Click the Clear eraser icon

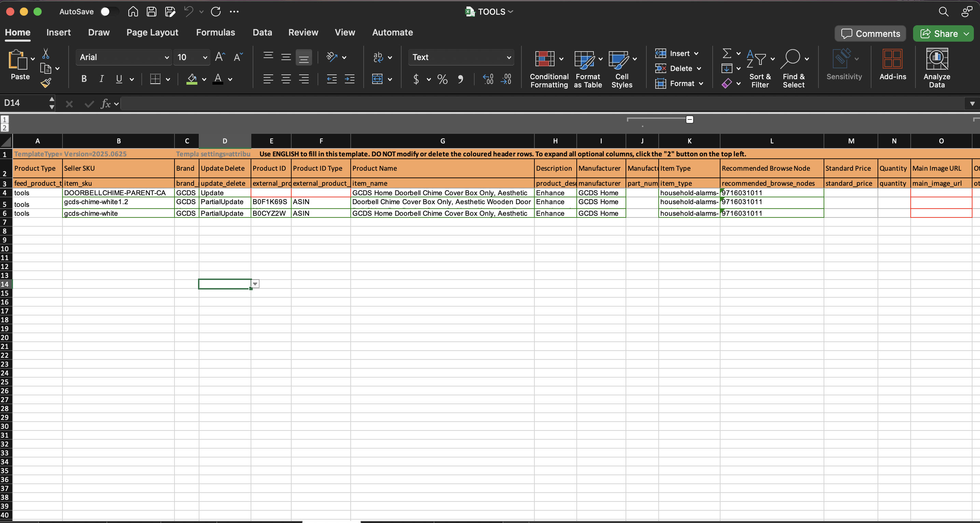727,83
